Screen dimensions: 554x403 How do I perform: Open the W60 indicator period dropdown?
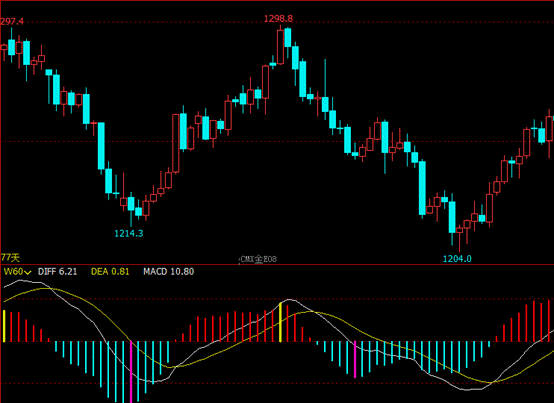pyautogui.click(x=17, y=272)
